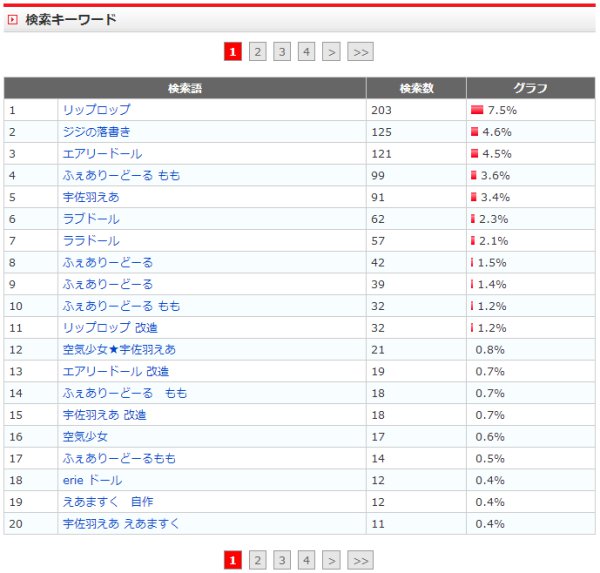Click the 2.1% graph value
Image resolution: width=600 pixels, height=573 pixels.
tap(494, 241)
